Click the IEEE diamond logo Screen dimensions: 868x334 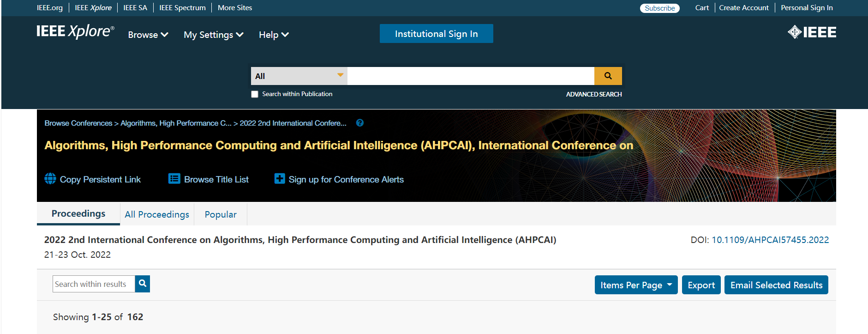pyautogui.click(x=812, y=32)
